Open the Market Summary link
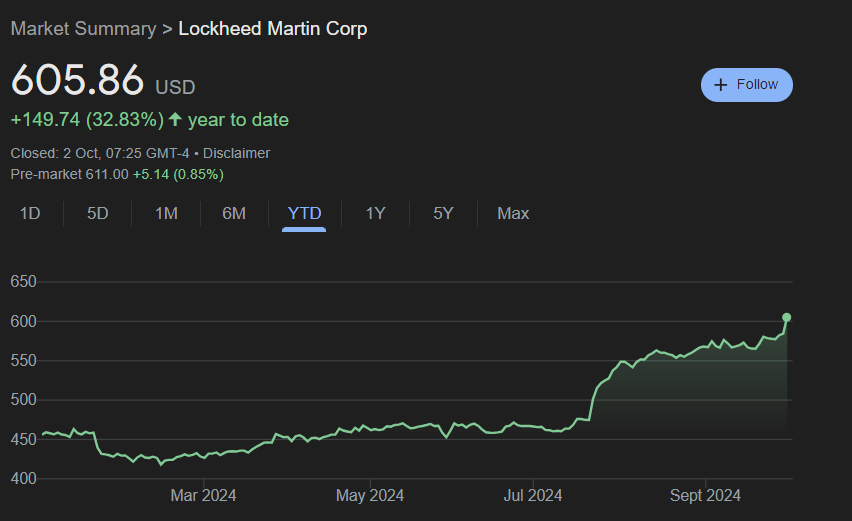The width and height of the screenshot is (852, 521). [x=84, y=29]
